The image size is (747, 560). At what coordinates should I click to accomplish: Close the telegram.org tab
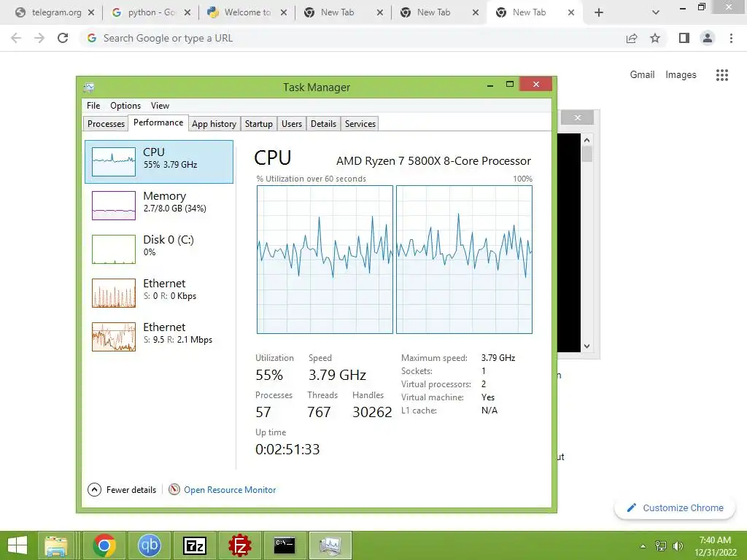pos(91,12)
